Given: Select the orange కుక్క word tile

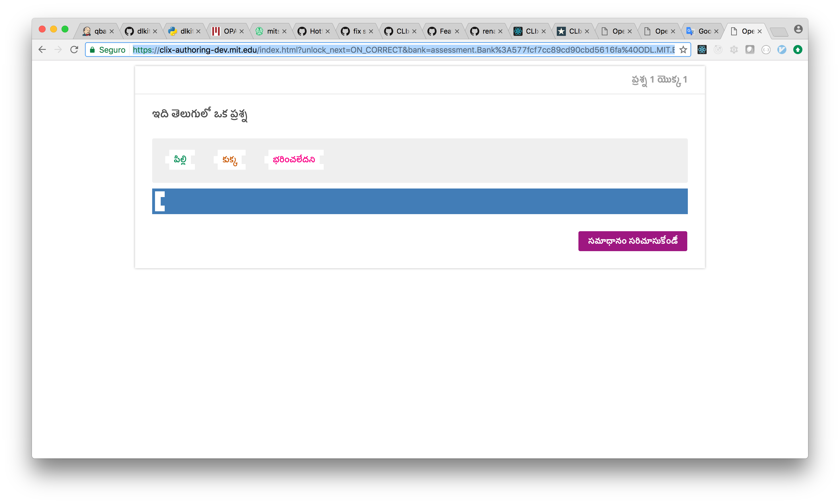Looking at the screenshot, I should click(230, 160).
